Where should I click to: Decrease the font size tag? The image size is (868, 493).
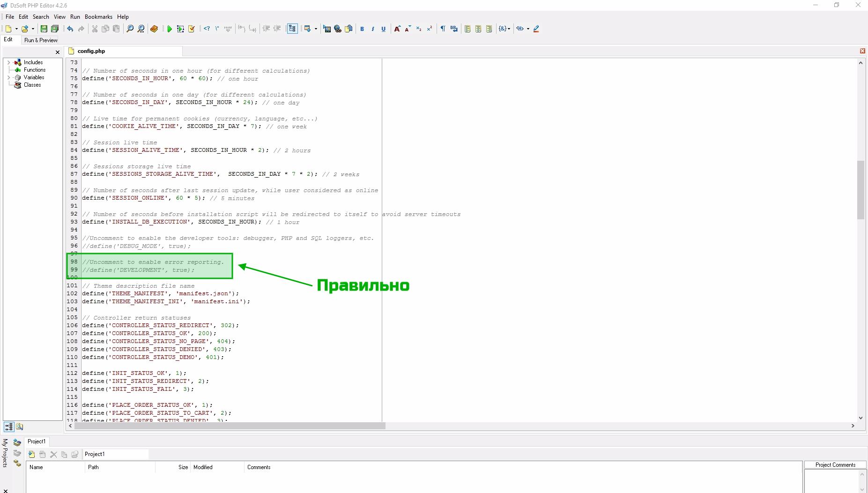pyautogui.click(x=408, y=29)
